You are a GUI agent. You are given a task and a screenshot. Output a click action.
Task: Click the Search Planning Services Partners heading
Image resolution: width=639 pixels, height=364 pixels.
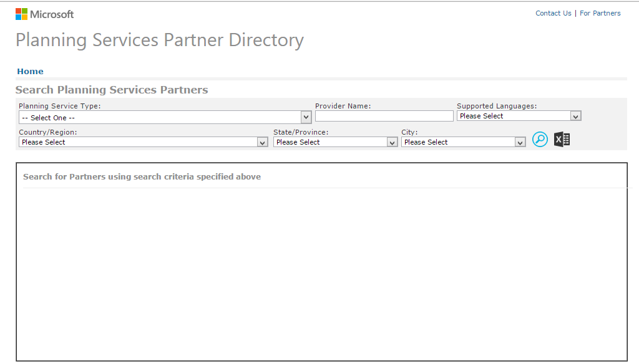pyautogui.click(x=112, y=90)
